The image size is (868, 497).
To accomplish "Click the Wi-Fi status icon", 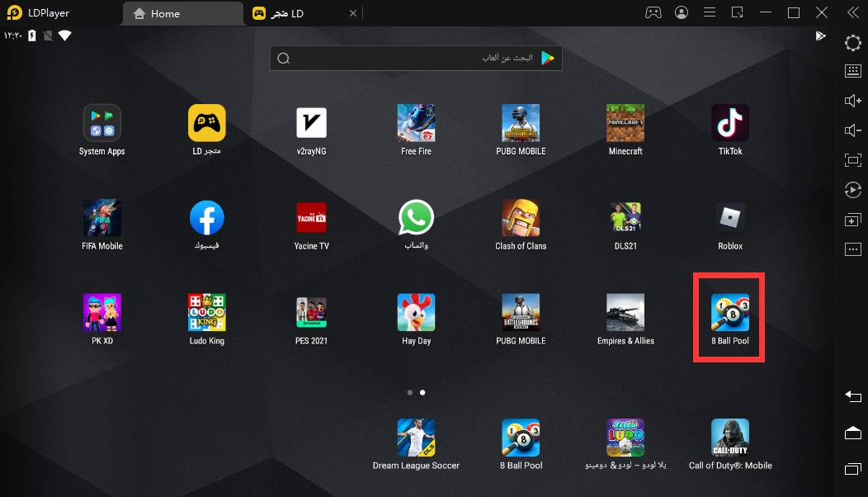I will point(64,35).
